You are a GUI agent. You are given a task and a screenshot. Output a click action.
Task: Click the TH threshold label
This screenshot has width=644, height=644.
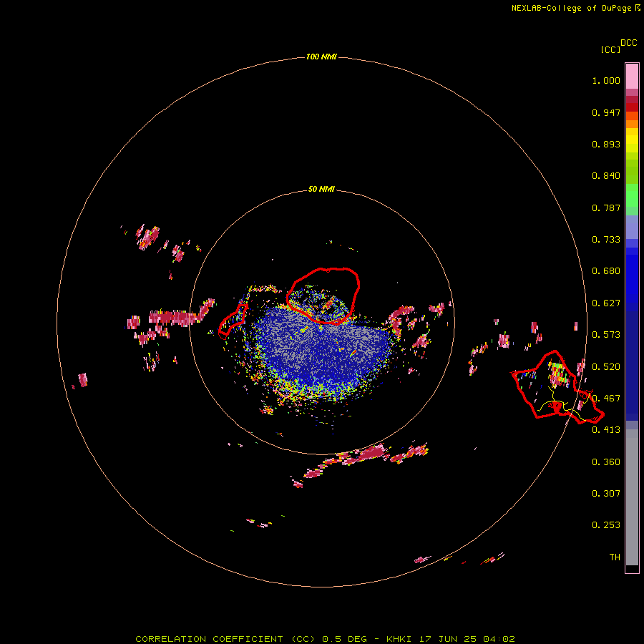coord(615,557)
